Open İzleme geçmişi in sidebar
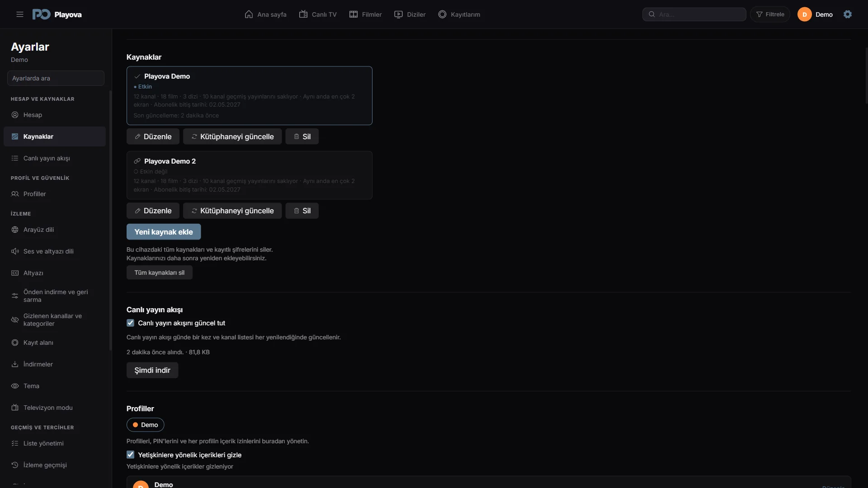Image resolution: width=868 pixels, height=488 pixels. [55, 465]
